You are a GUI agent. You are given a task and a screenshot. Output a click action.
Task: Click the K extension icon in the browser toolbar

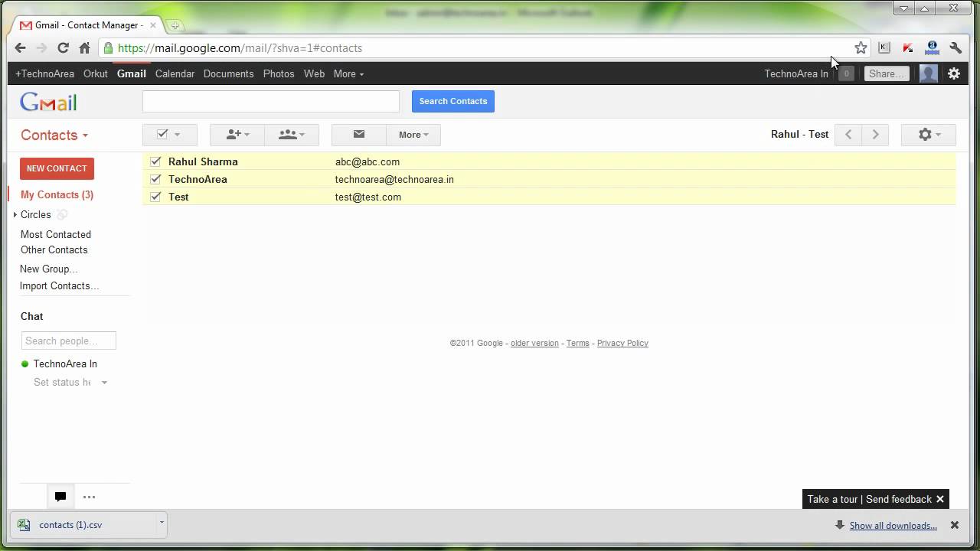coord(884,47)
